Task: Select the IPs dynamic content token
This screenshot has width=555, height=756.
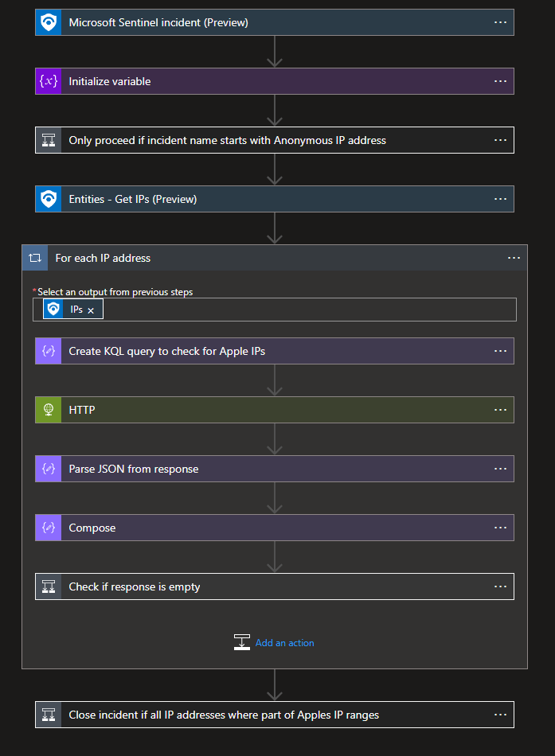Action: [73, 309]
